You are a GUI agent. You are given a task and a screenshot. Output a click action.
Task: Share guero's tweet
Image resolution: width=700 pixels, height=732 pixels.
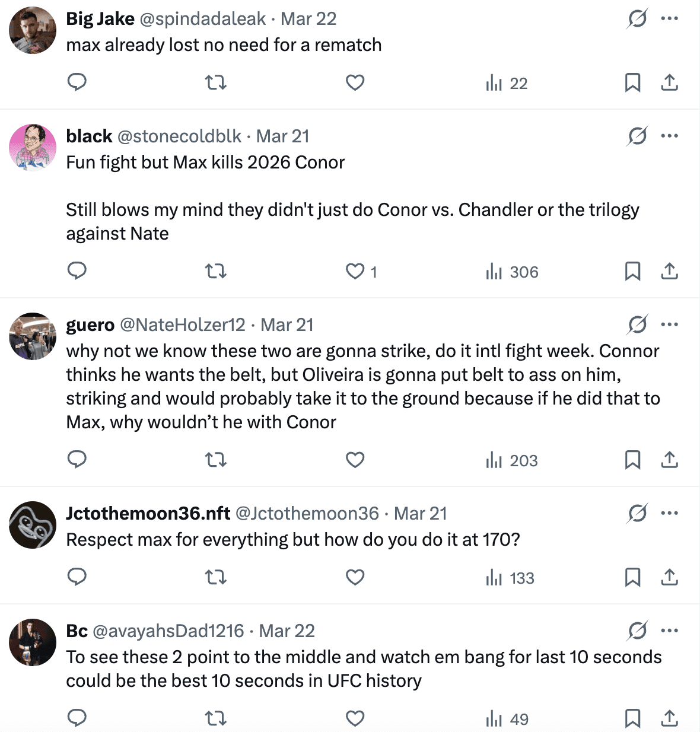669,460
